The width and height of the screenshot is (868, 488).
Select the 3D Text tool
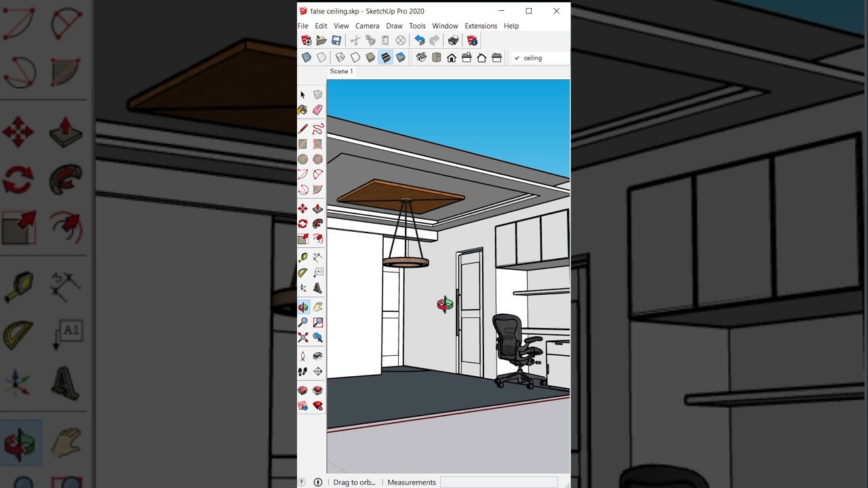[317, 288]
